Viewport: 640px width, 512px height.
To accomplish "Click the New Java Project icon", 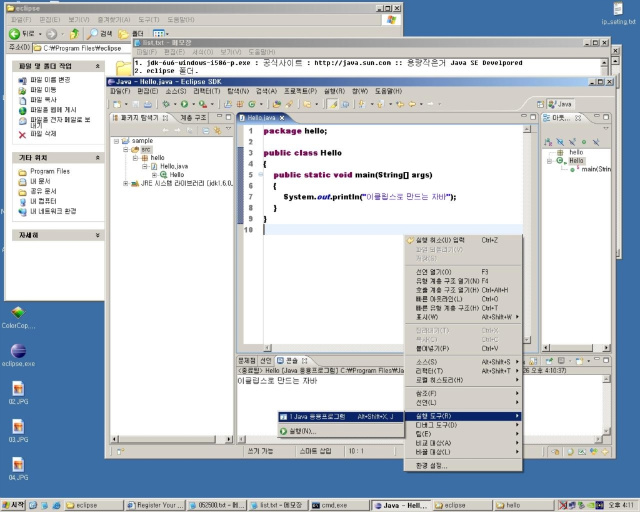I will (228, 105).
